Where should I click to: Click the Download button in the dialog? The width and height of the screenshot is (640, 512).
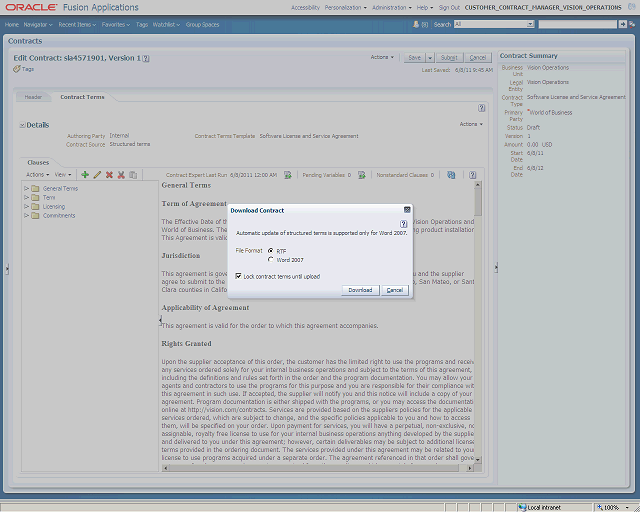point(360,290)
